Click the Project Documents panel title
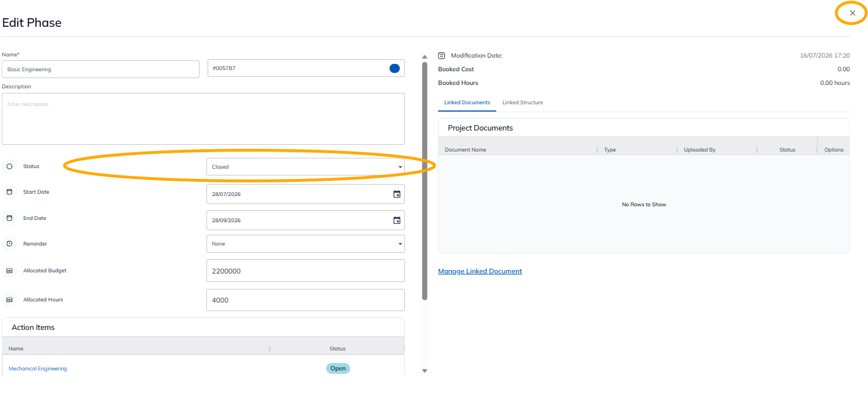Screen dimensions: 868x400 pos(480,128)
